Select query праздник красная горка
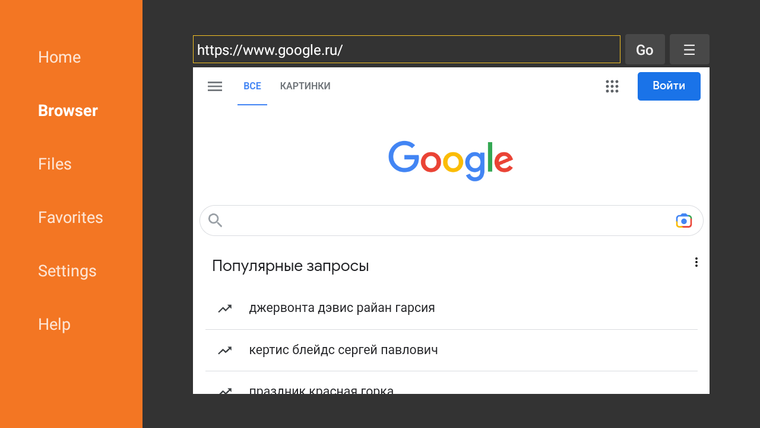 tap(321, 390)
